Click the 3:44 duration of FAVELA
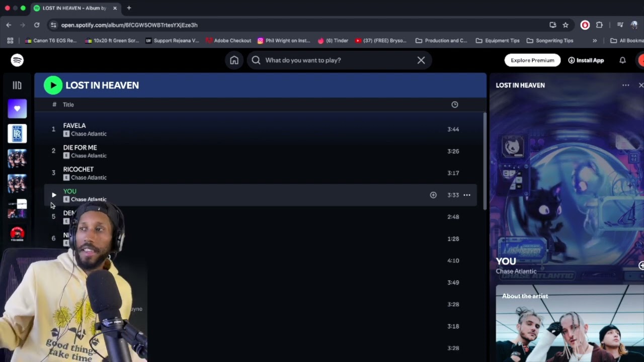644x362 pixels. [x=453, y=129]
